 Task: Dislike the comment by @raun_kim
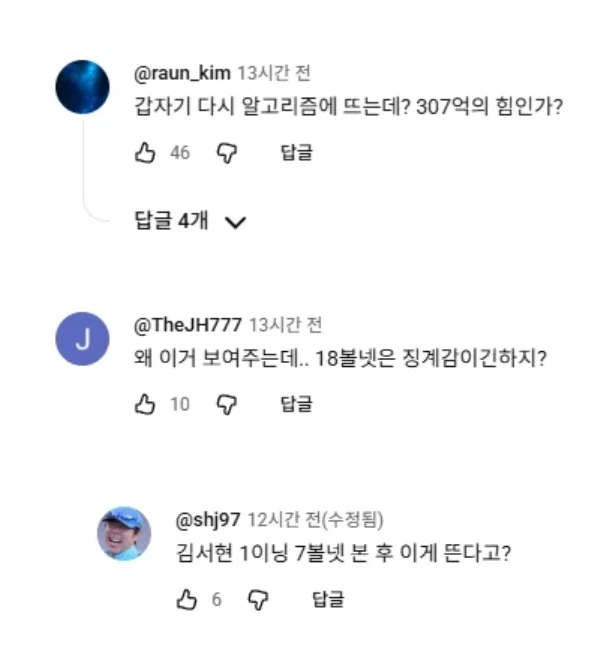tap(227, 153)
